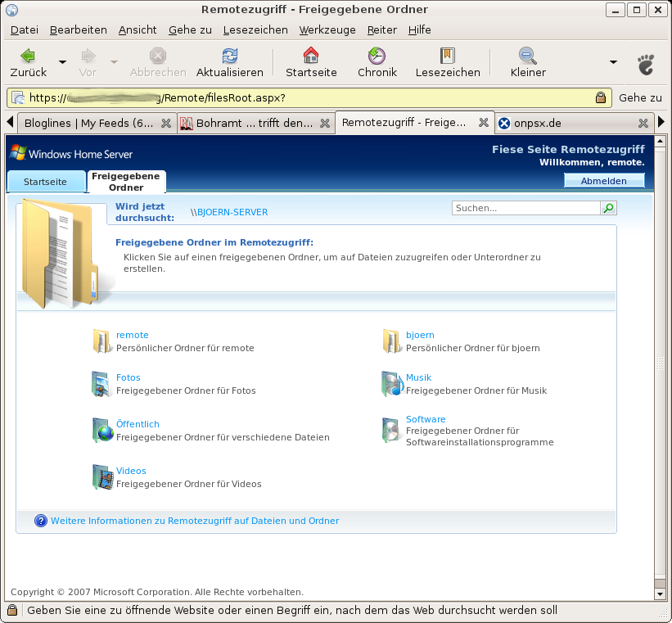This screenshot has width=672, height=623.
Task: Open the Lesezeichen menu in menu bar
Action: pyautogui.click(x=255, y=29)
